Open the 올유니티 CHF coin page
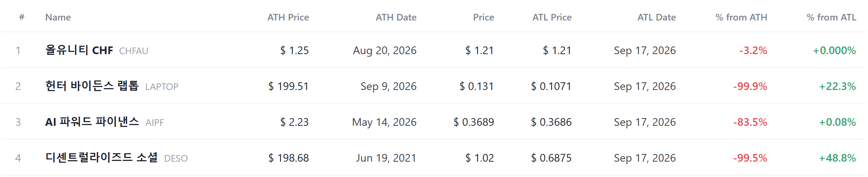This screenshot has width=868, height=177. [x=79, y=50]
